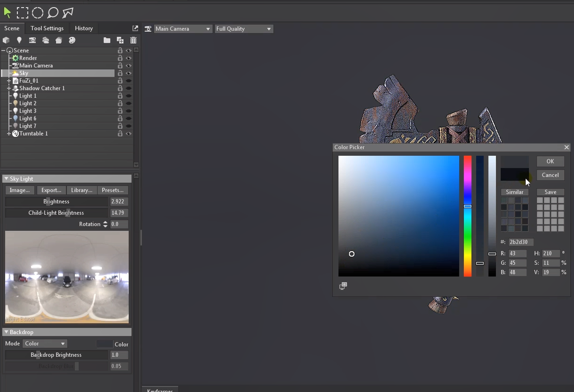
Task: Select the rectangular marquee selection tool
Action: (x=22, y=13)
